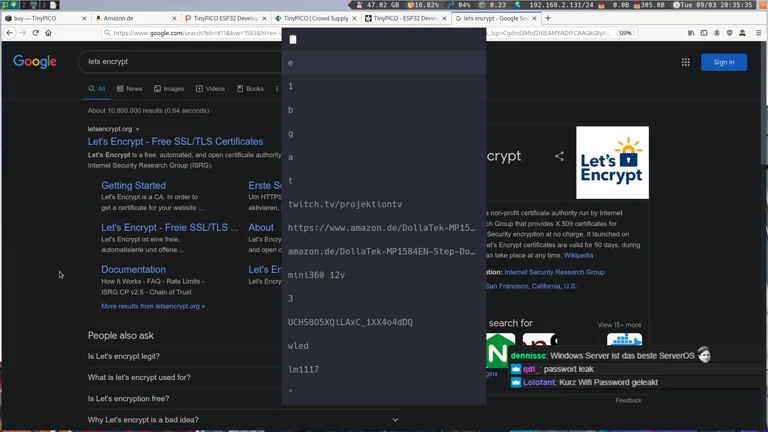Screen dimensions: 768x432
Task: Close the Amazon.de tab
Action: click(x=174, y=18)
